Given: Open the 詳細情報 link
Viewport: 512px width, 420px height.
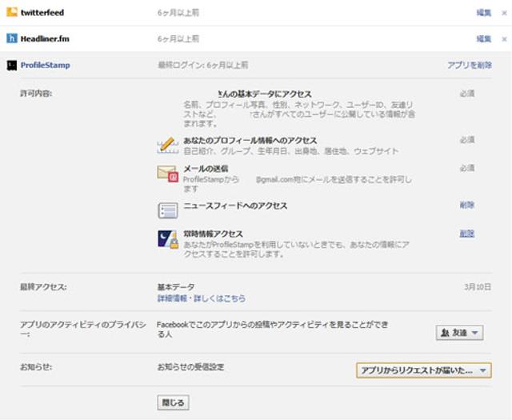Looking at the screenshot, I should [172, 298].
